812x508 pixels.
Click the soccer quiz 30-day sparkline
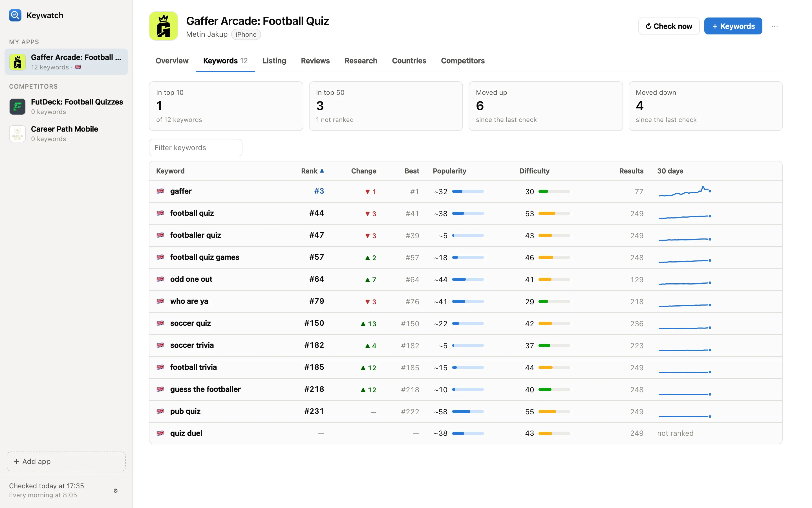coord(685,328)
